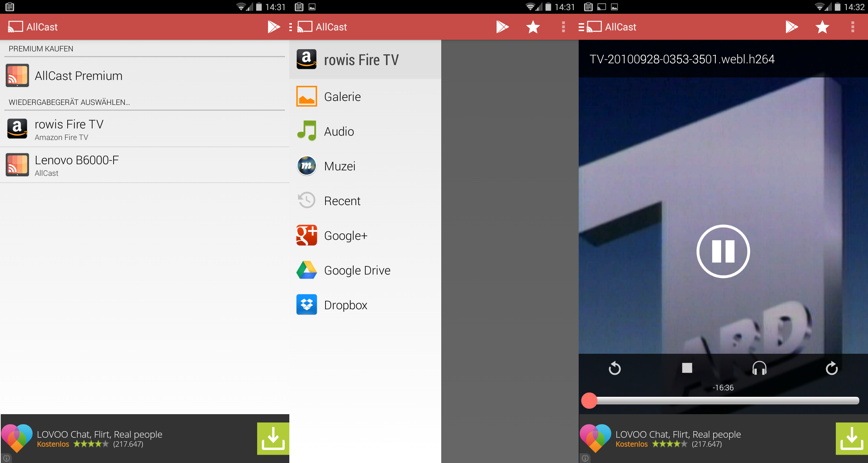Viewport: 868px width, 463px height.
Task: Tap the Amazon icon in drawer header
Action: coord(307,59)
